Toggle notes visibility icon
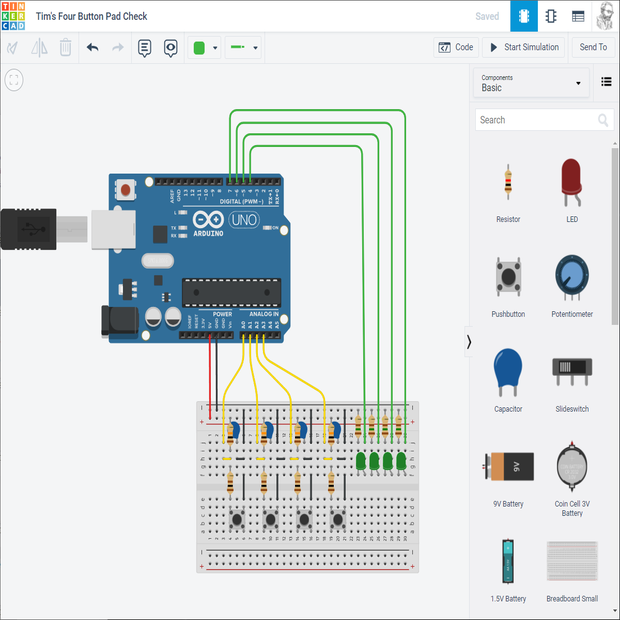620x620 pixels. 170,47
